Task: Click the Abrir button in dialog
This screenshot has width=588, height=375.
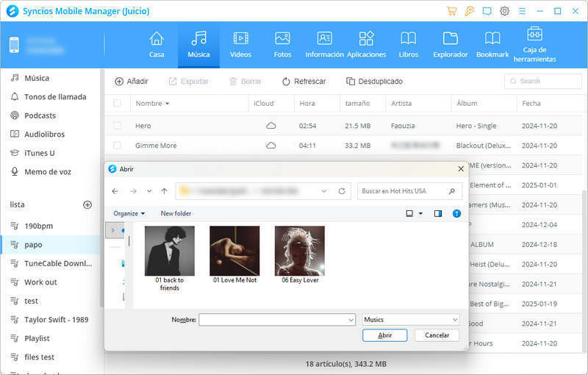Action: [384, 335]
